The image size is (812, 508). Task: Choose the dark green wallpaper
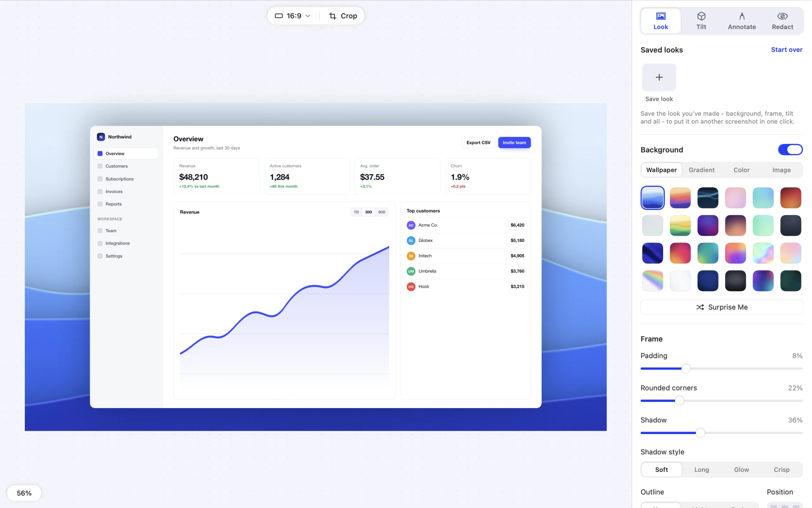pos(790,281)
